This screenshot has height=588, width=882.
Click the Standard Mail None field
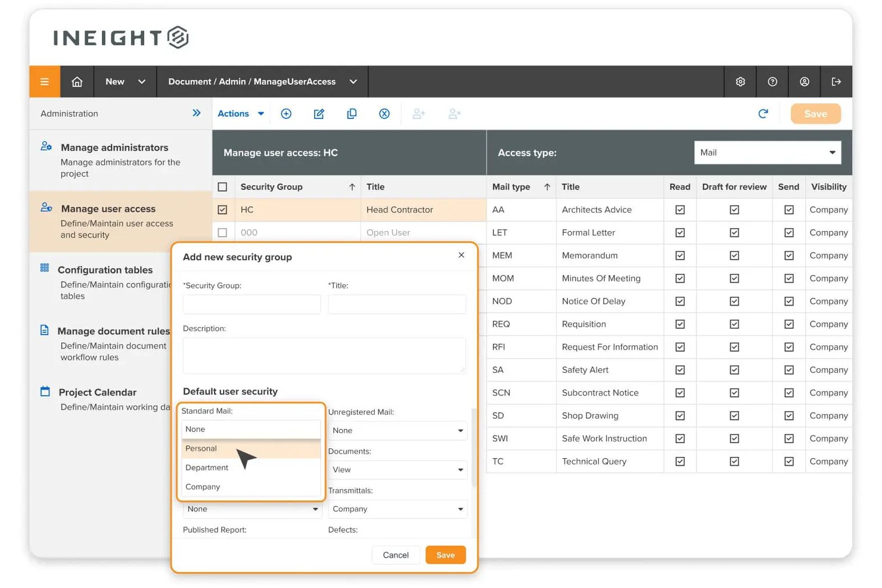251,429
